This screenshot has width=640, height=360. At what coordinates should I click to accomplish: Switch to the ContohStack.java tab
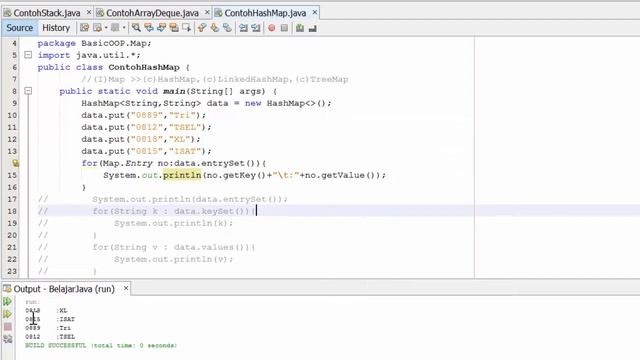pos(47,13)
